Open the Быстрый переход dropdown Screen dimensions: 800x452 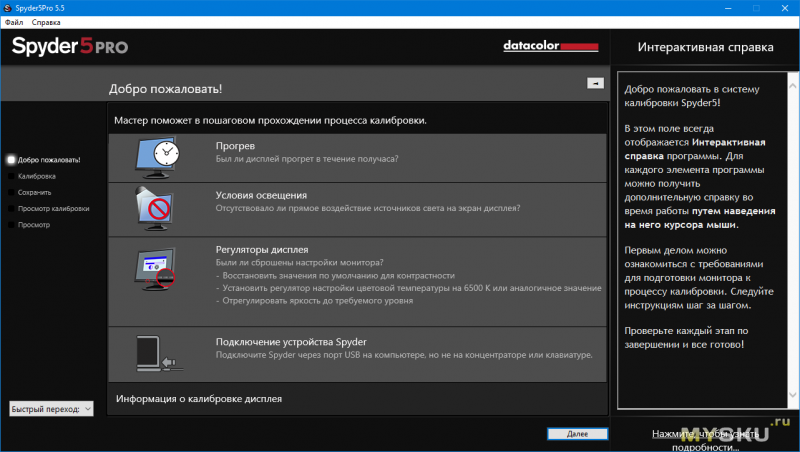point(51,409)
